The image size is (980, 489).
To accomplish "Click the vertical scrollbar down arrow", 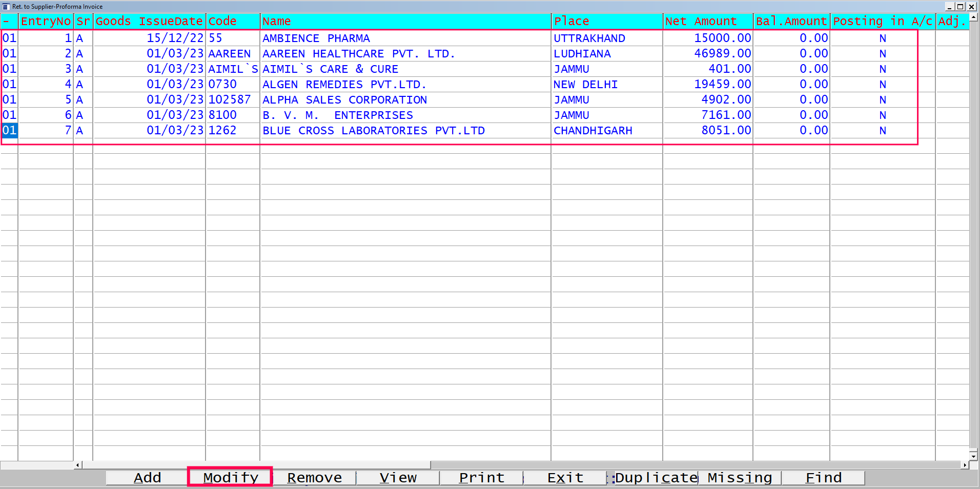I will coord(974,456).
